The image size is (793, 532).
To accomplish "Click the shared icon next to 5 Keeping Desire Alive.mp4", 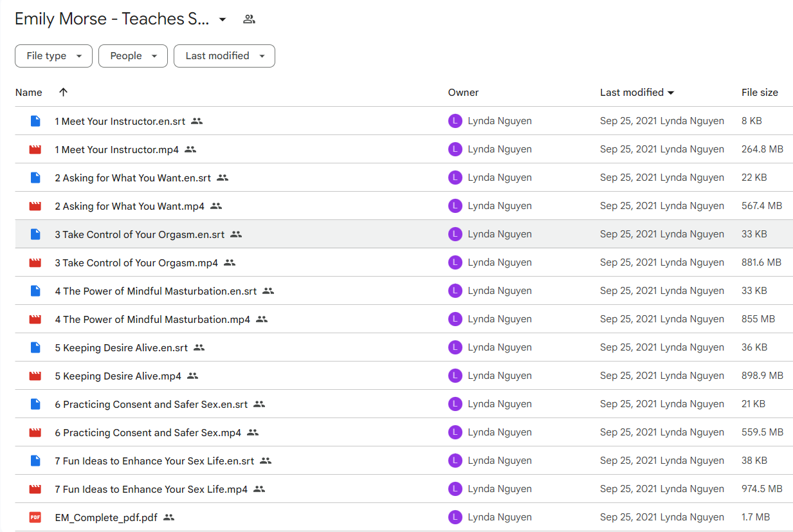I will coord(193,376).
